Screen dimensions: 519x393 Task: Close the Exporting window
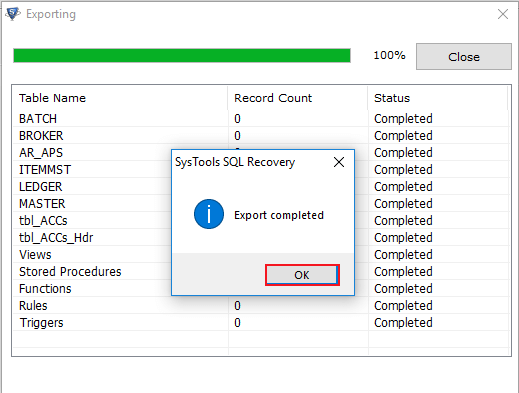(x=503, y=14)
